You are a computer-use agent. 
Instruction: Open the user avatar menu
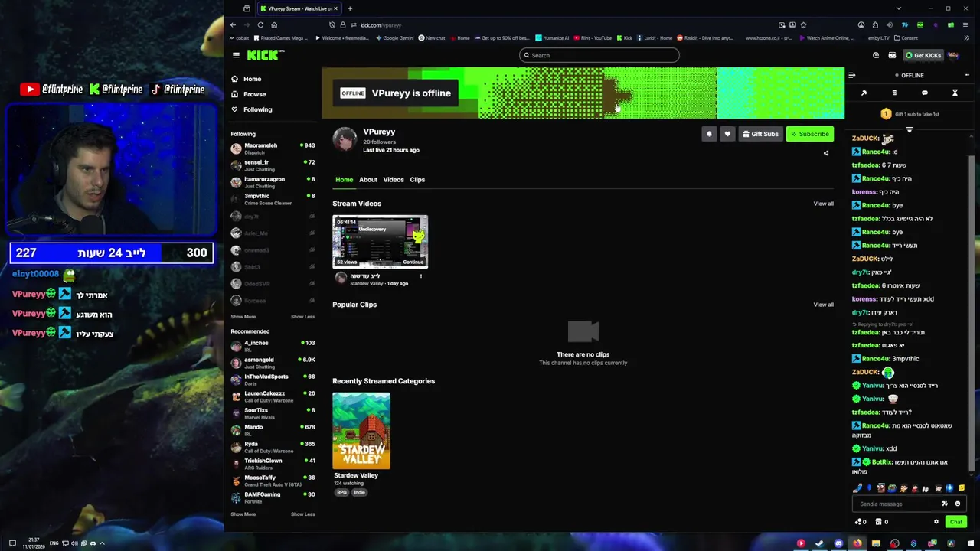tap(954, 55)
